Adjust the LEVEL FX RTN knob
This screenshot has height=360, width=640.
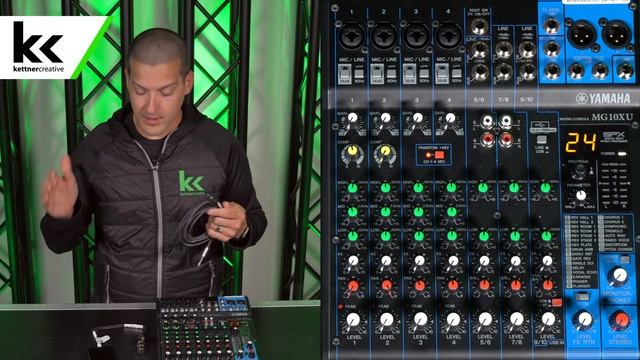pyautogui.click(x=584, y=320)
